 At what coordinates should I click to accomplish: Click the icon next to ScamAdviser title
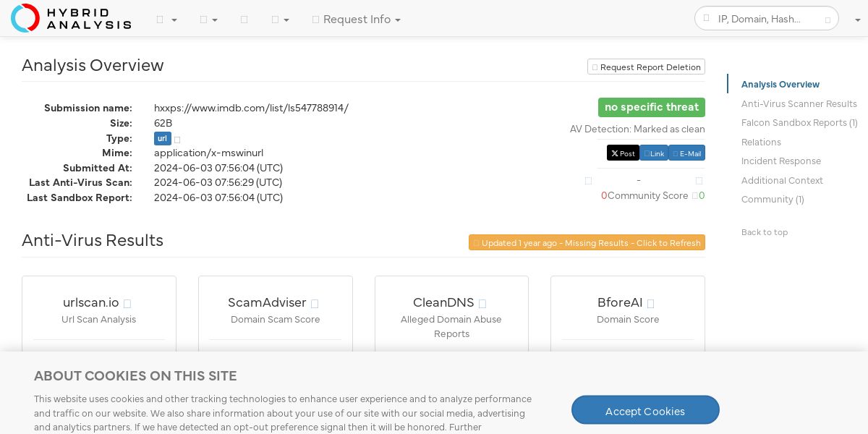[x=315, y=304]
